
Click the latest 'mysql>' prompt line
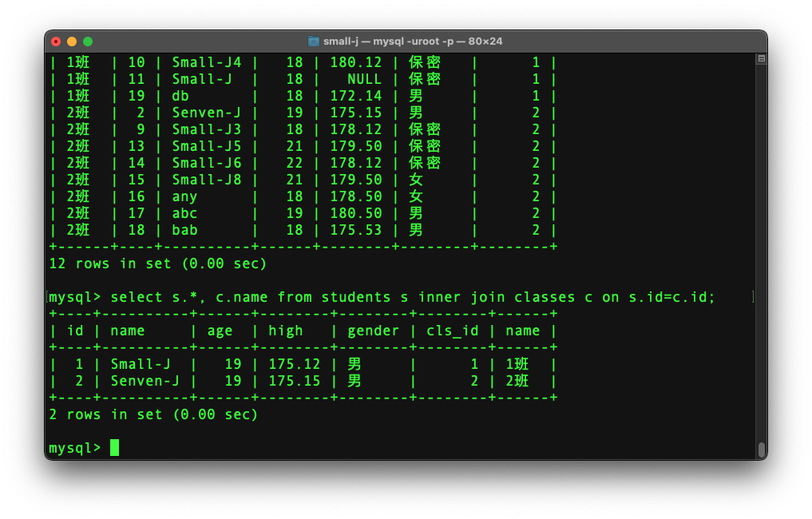[74, 447]
